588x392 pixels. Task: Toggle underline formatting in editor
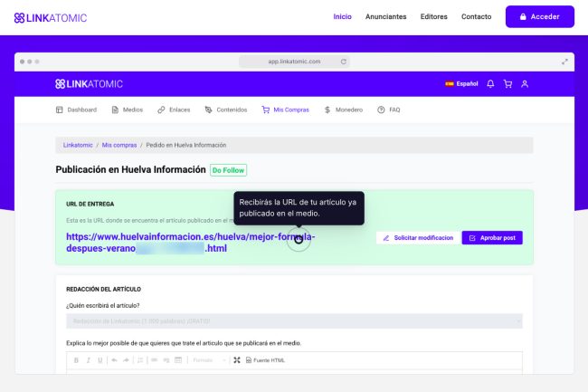pyautogui.click(x=99, y=360)
